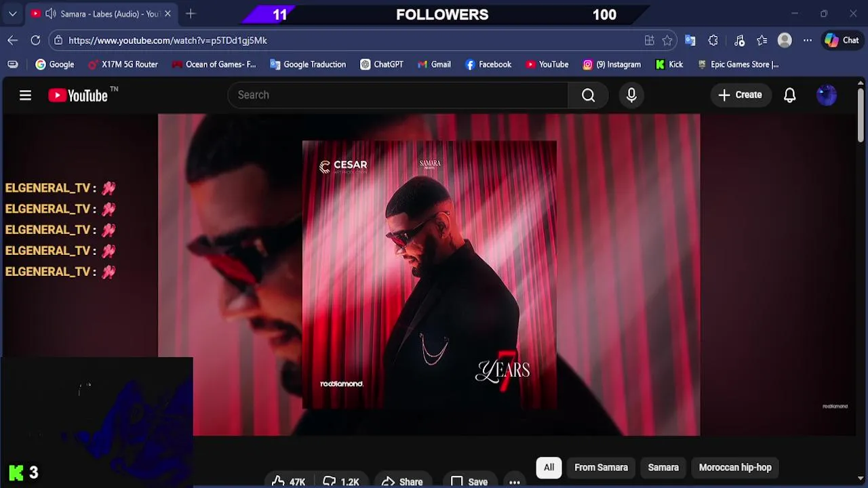Search with your voice microphone
This screenshot has width=868, height=488.
pos(631,95)
